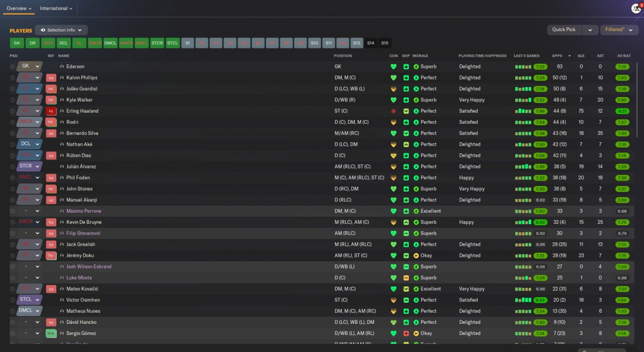Open the user avatar with notification badge

pyautogui.click(x=636, y=9)
